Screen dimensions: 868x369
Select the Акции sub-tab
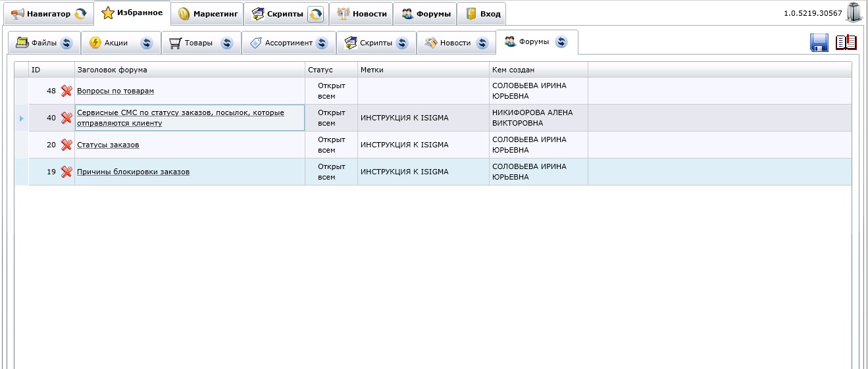[121, 43]
